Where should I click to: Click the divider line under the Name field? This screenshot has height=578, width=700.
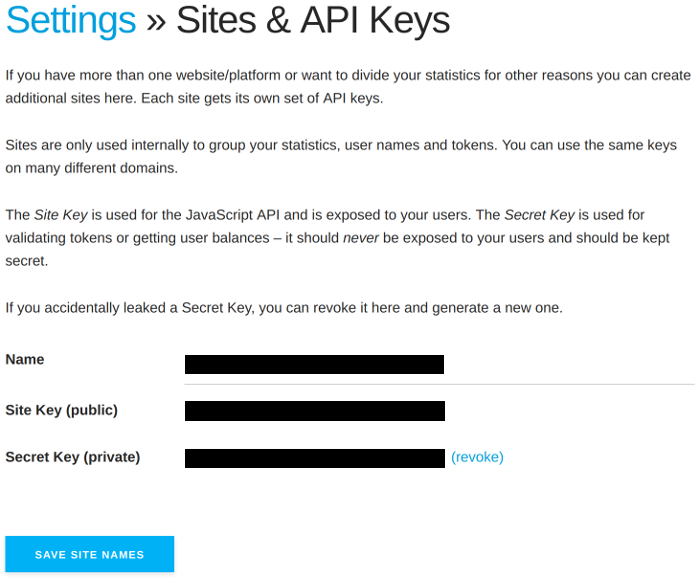coord(439,383)
